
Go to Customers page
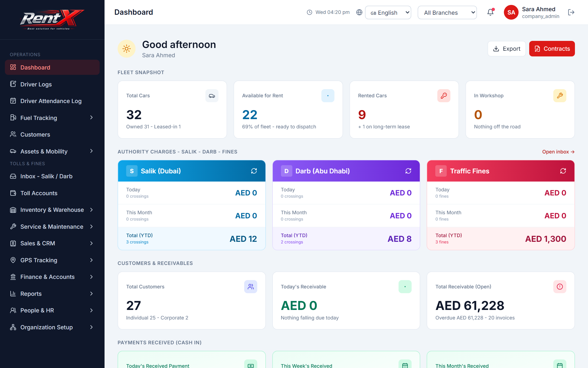coord(52,134)
